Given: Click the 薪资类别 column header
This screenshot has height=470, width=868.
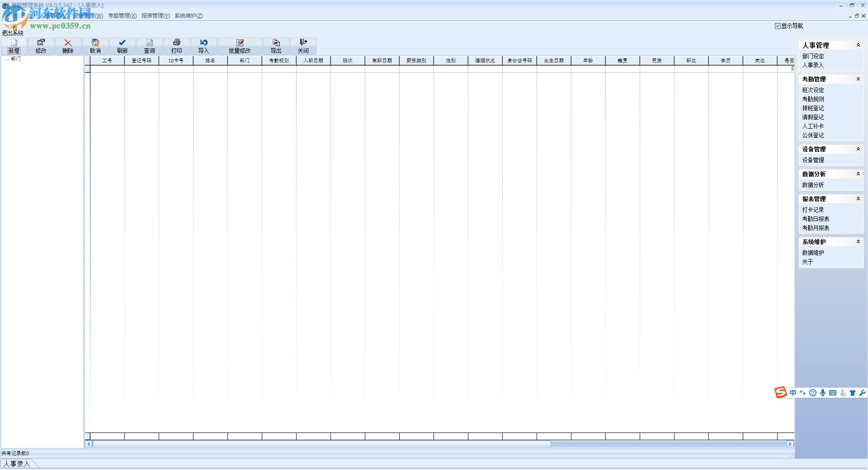Looking at the screenshot, I should click(416, 61).
